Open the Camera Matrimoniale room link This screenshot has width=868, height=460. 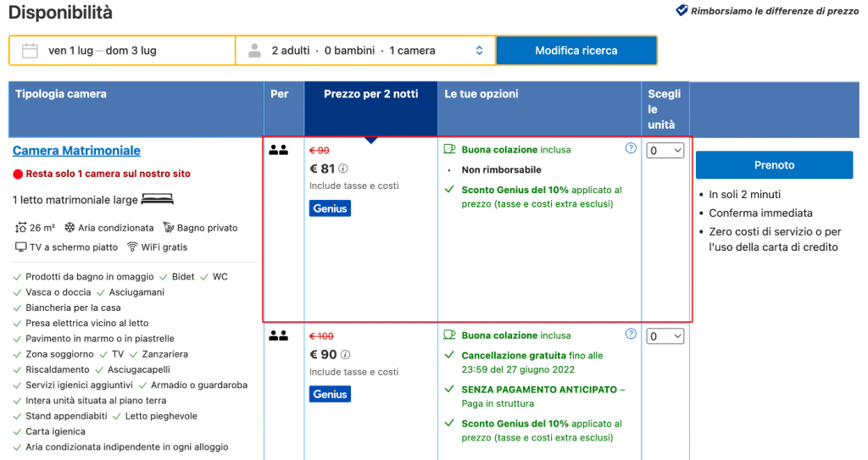coord(76,151)
